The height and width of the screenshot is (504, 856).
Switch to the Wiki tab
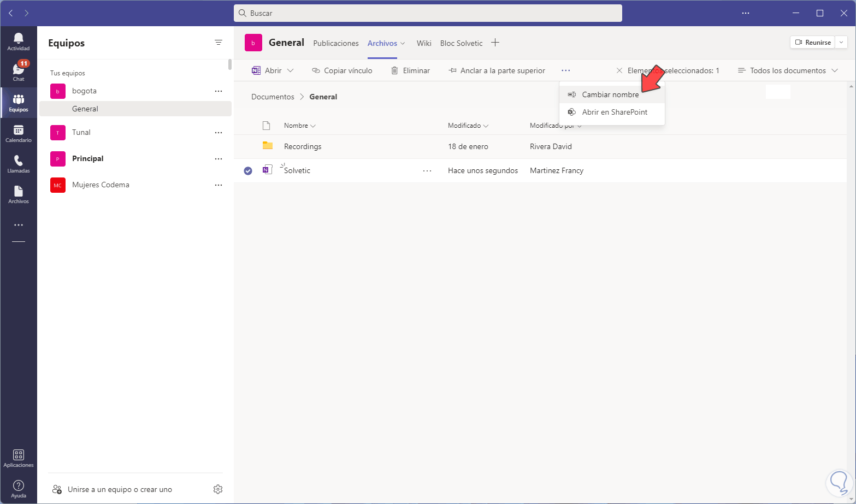(x=424, y=43)
